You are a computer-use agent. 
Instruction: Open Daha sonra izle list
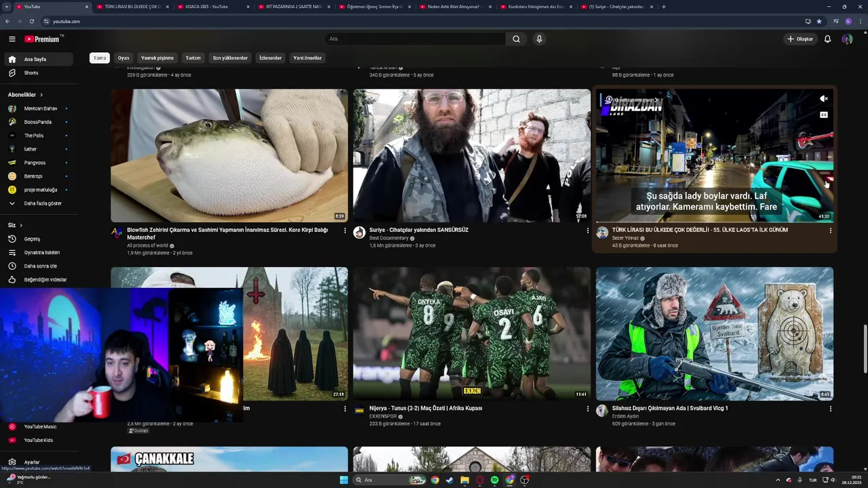pyautogui.click(x=39, y=266)
